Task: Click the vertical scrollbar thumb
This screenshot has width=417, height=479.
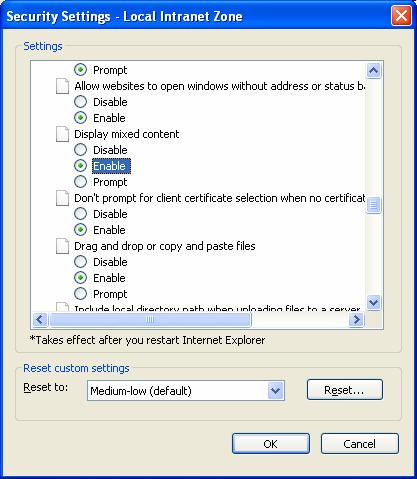Action: (x=373, y=205)
